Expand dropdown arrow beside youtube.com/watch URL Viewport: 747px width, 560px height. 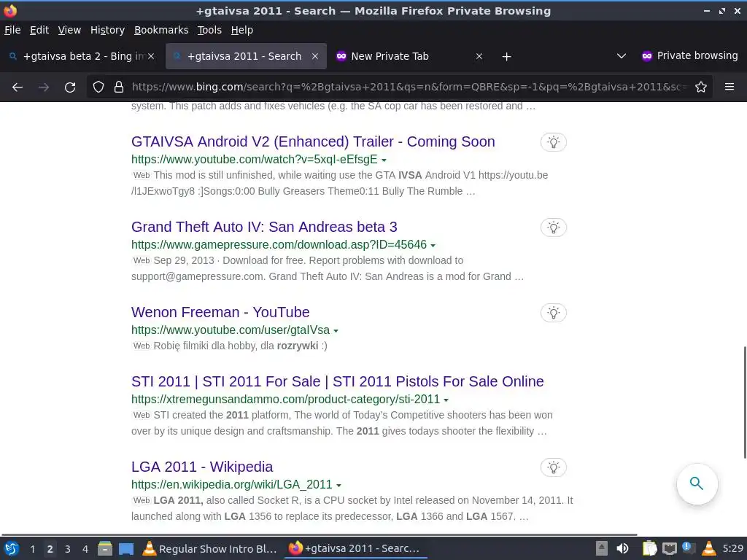[x=384, y=160]
